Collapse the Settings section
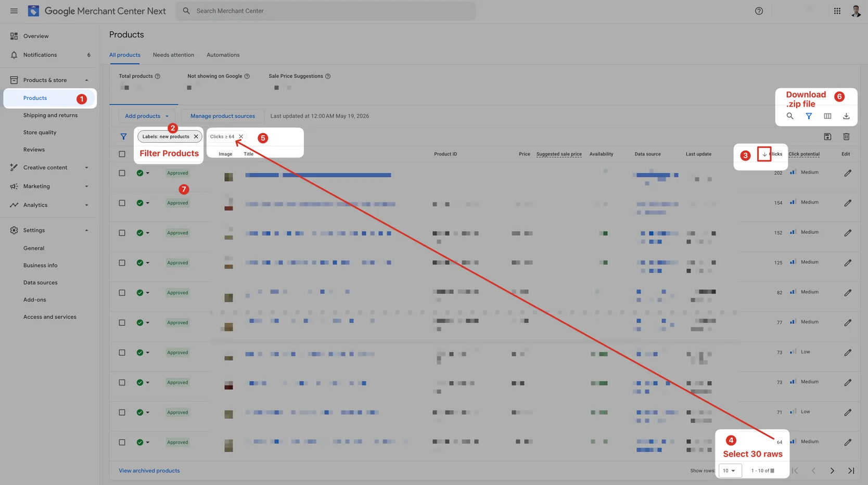This screenshot has width=868, height=485. click(x=86, y=230)
